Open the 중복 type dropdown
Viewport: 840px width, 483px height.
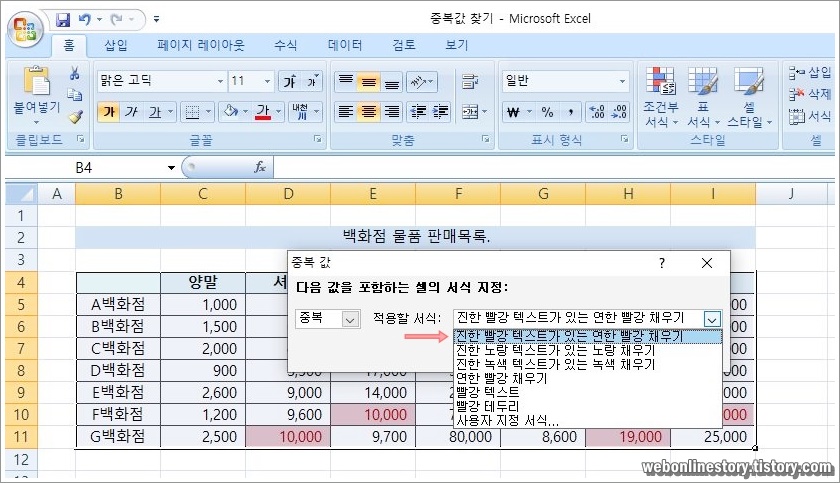(x=350, y=320)
